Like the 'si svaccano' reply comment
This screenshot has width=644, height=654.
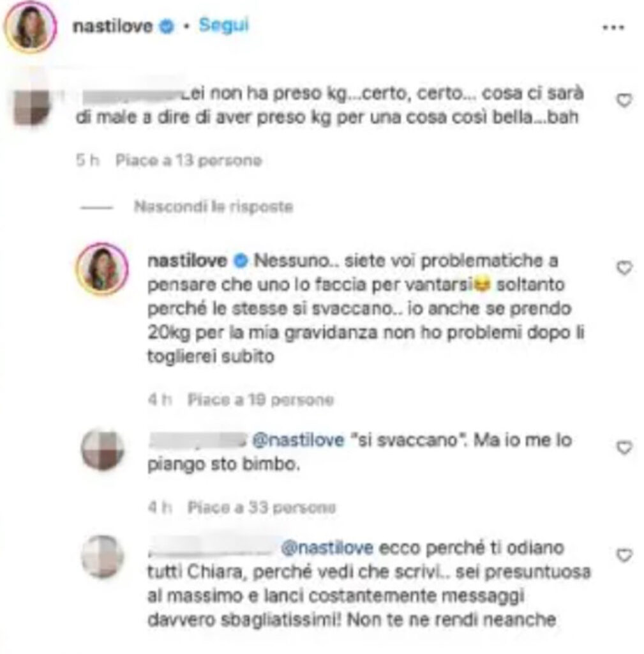[624, 448]
